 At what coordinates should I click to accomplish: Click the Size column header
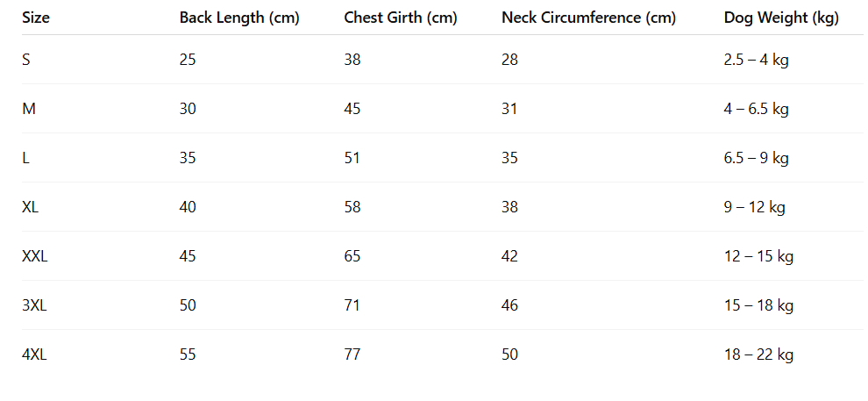click(36, 18)
